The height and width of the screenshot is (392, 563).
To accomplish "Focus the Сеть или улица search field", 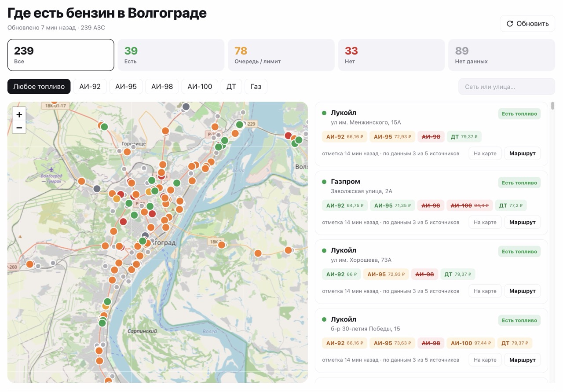I will tap(507, 87).
